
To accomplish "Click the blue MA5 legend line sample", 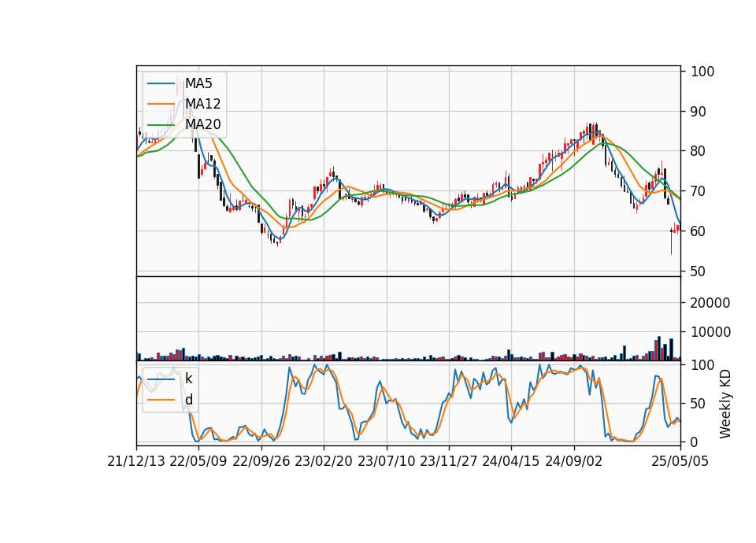I will pos(161,84).
